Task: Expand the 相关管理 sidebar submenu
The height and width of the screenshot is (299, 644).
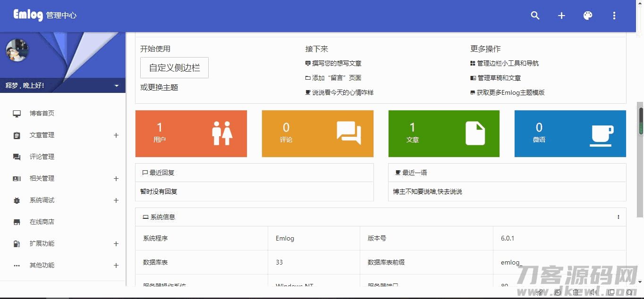Action: [x=116, y=179]
